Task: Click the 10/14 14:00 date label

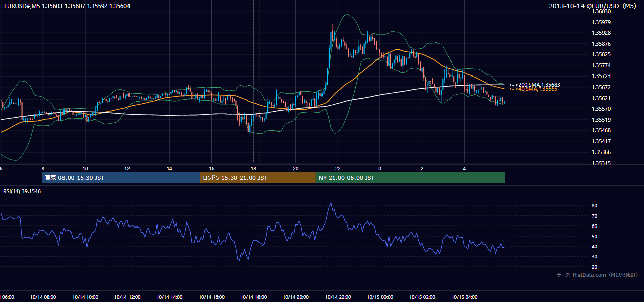Action: click(x=169, y=297)
